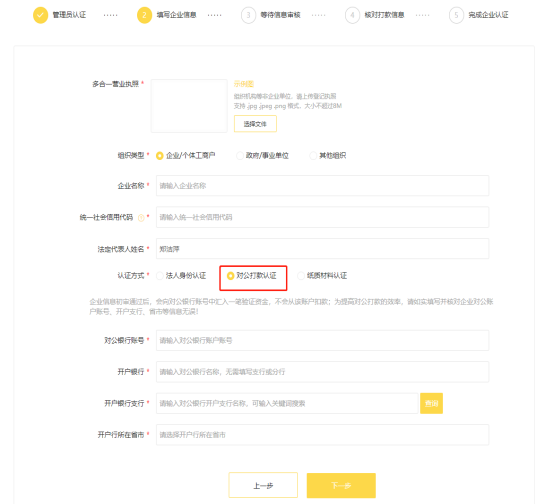Screen dimensions: 553x504
Task: Focus the 企业名称 input field
Action: (322, 186)
